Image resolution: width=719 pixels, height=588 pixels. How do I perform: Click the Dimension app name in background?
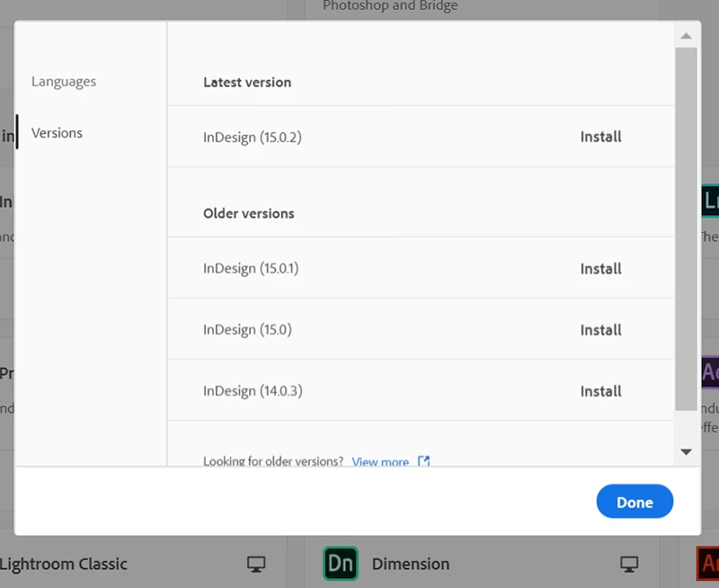411,564
